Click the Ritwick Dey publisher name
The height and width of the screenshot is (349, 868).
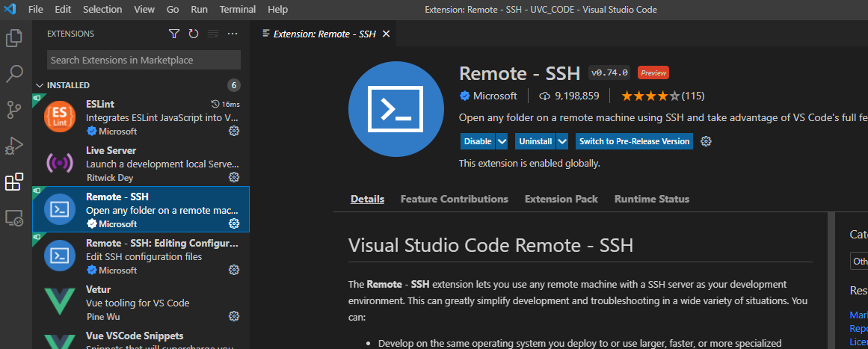point(110,178)
